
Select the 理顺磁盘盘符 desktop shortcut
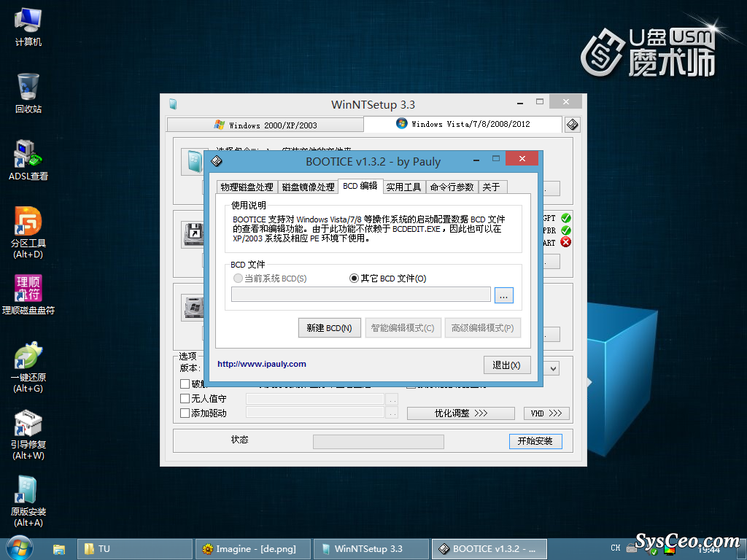click(x=28, y=295)
